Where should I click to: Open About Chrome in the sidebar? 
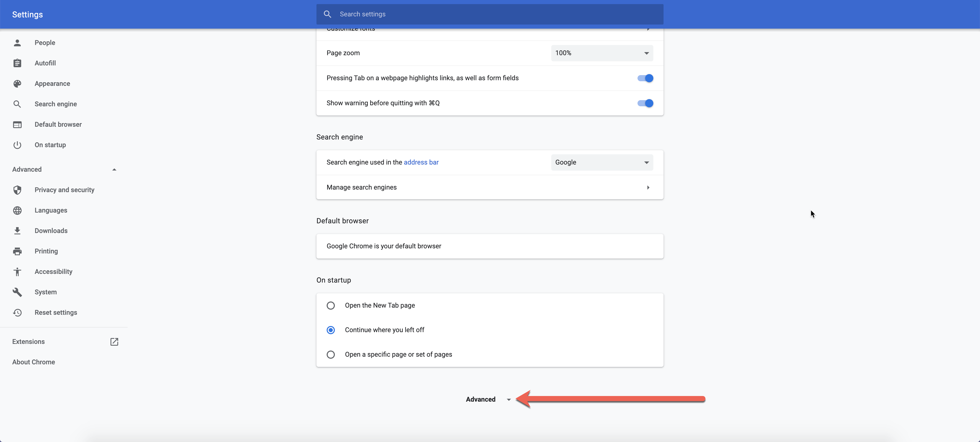(x=33, y=362)
